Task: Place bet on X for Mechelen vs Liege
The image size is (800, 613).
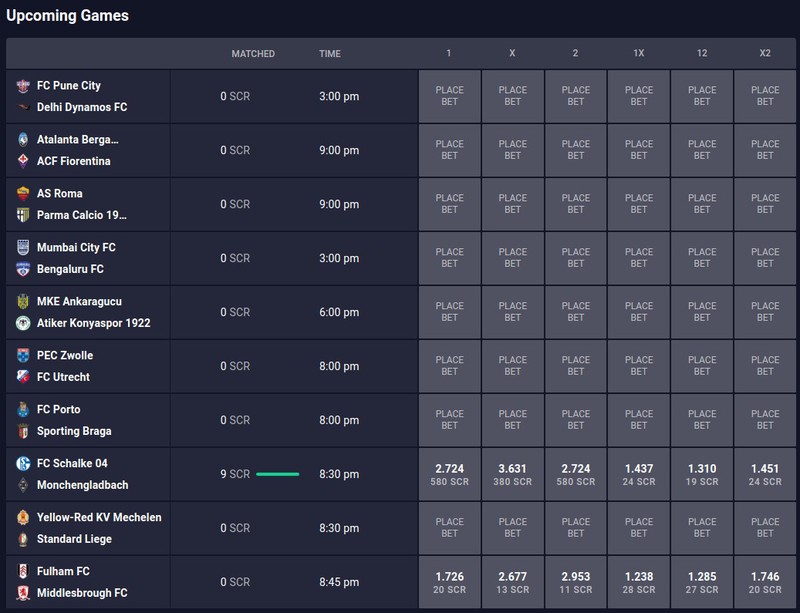Action: coord(513,528)
